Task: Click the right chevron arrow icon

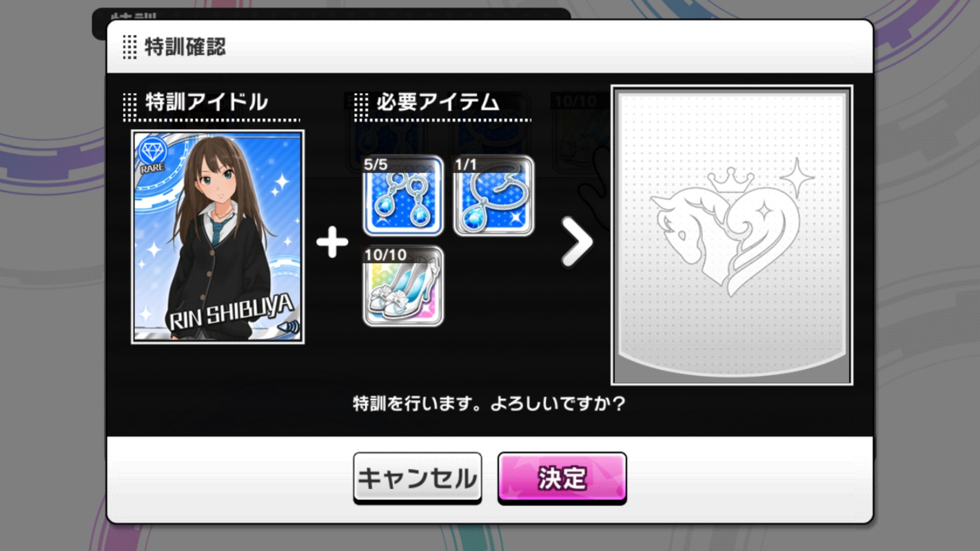Action: click(576, 242)
